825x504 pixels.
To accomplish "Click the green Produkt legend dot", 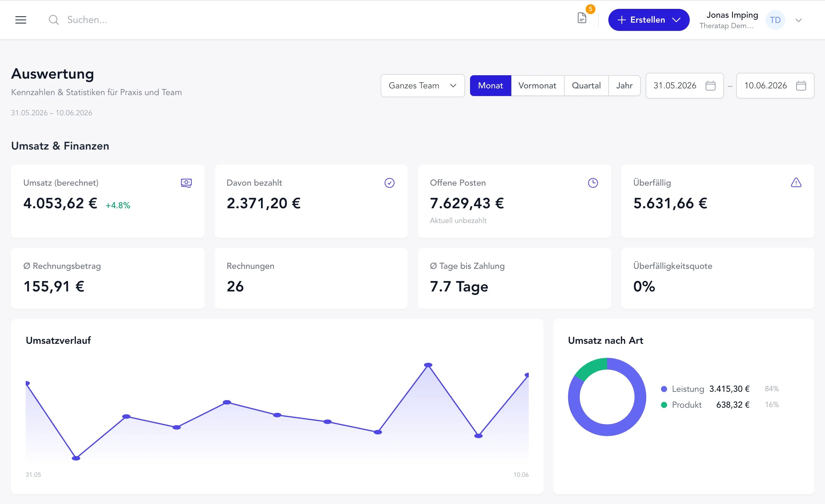I will [664, 405].
